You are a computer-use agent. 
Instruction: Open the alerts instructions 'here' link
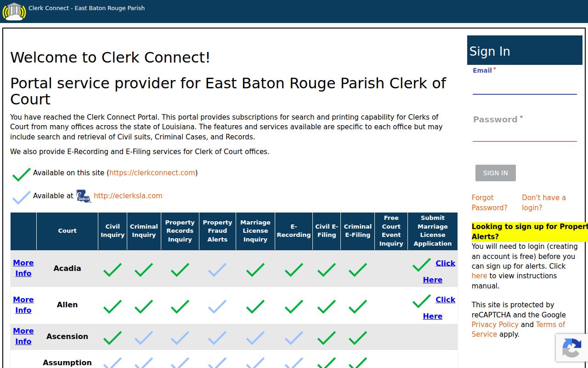tap(479, 276)
